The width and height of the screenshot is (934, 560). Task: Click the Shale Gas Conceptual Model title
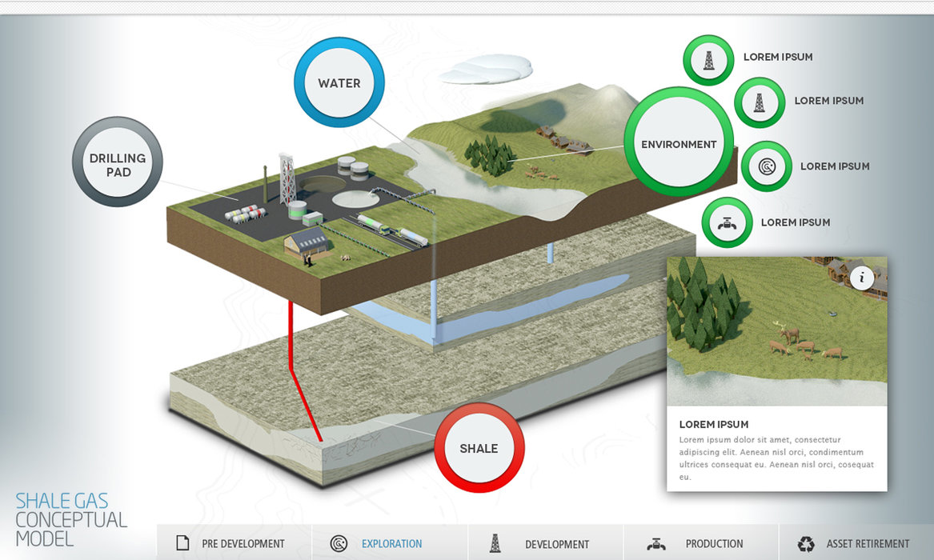coord(71,519)
